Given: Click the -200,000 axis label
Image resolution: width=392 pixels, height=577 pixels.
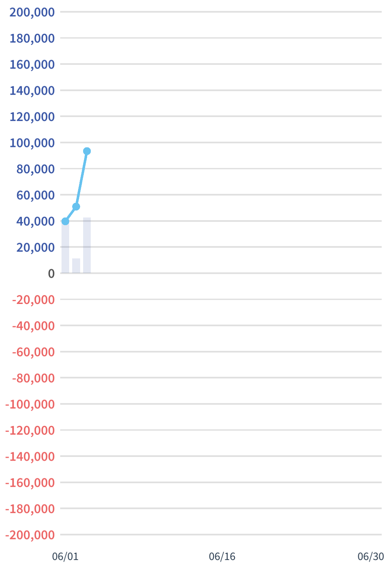Looking at the screenshot, I should pyautogui.click(x=30, y=535).
